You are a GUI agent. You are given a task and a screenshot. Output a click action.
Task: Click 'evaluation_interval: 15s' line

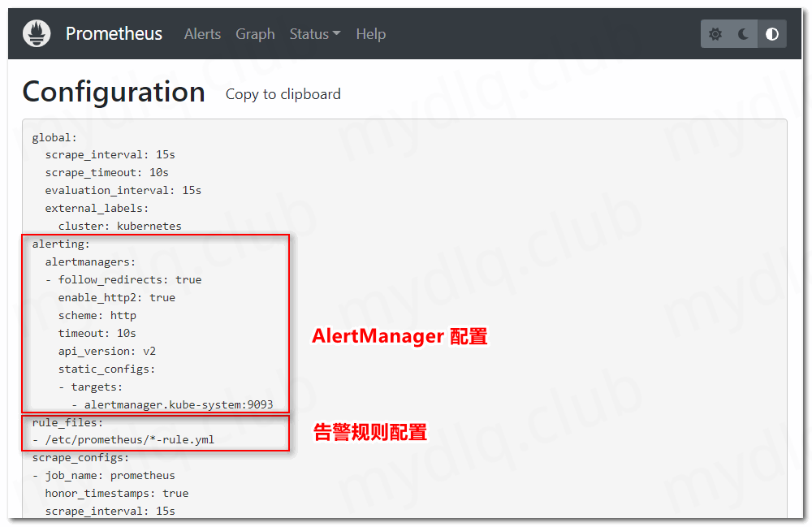click(123, 191)
